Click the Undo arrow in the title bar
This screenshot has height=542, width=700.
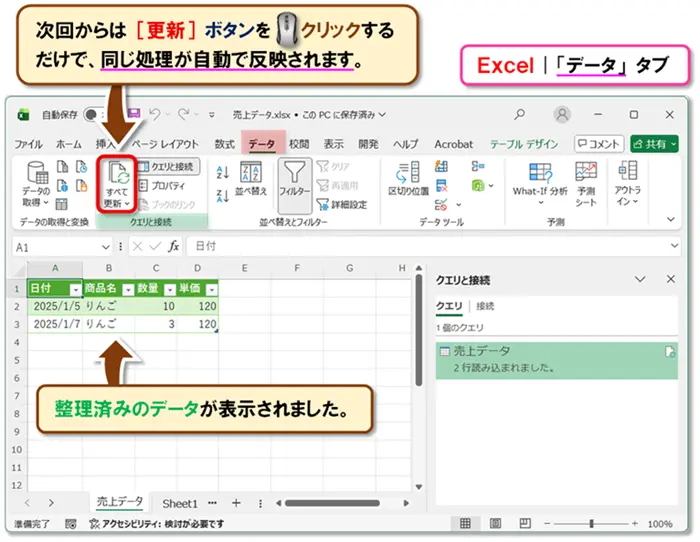(155, 114)
